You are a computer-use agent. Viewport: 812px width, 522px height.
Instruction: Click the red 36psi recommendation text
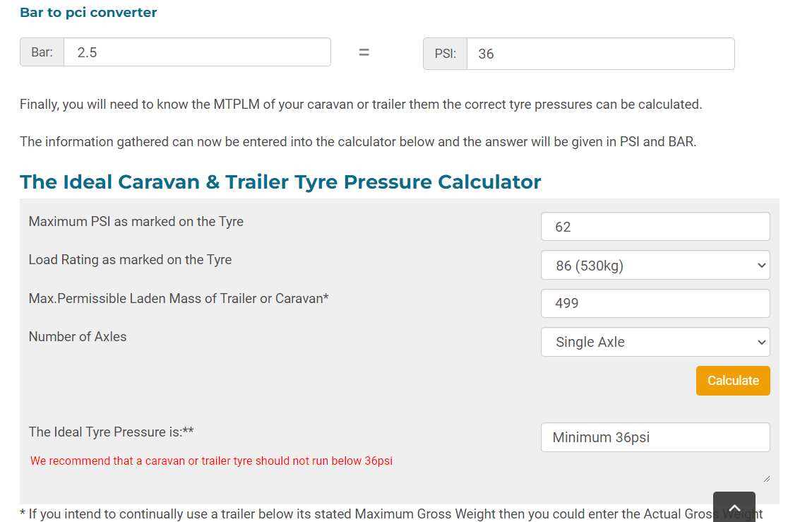click(x=211, y=461)
